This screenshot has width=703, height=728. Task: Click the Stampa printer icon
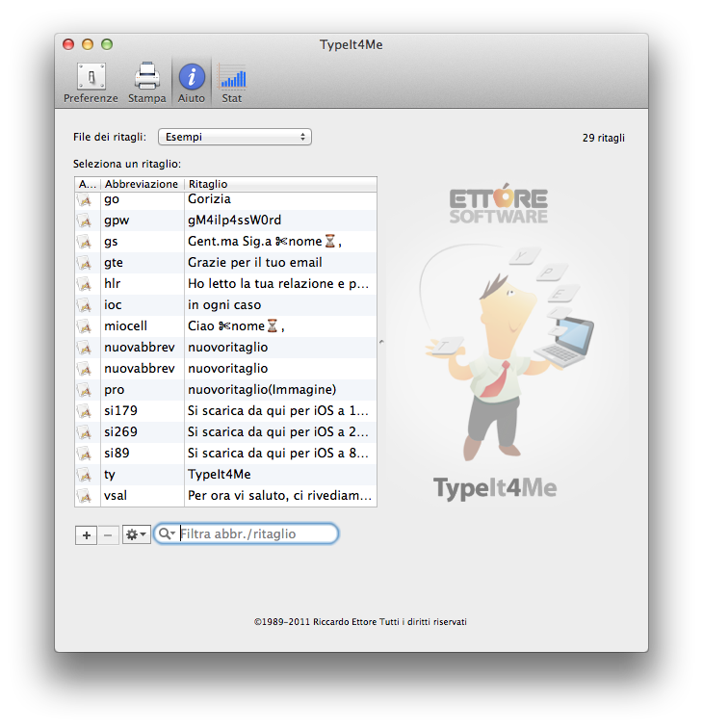click(x=146, y=76)
